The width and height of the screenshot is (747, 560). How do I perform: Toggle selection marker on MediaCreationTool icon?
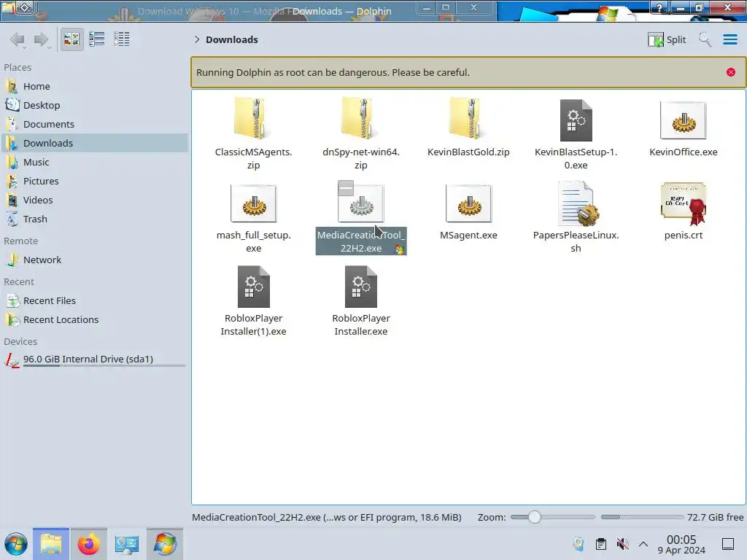coord(346,188)
